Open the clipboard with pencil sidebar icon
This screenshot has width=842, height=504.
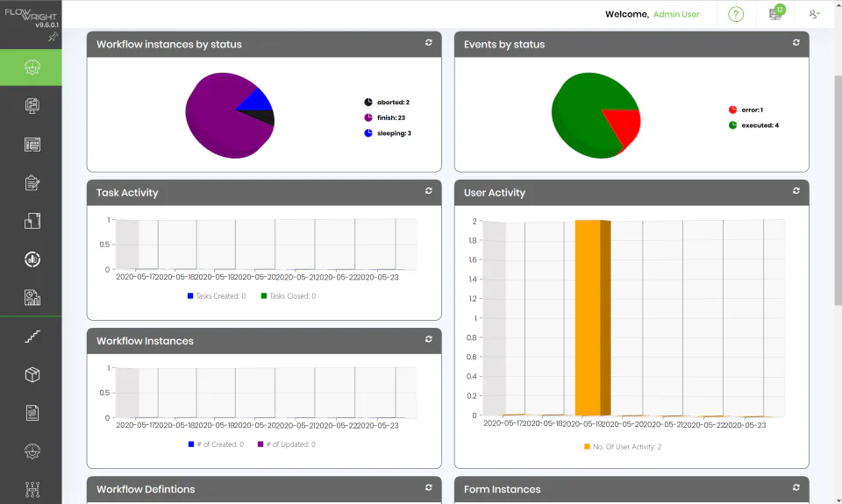point(32,182)
